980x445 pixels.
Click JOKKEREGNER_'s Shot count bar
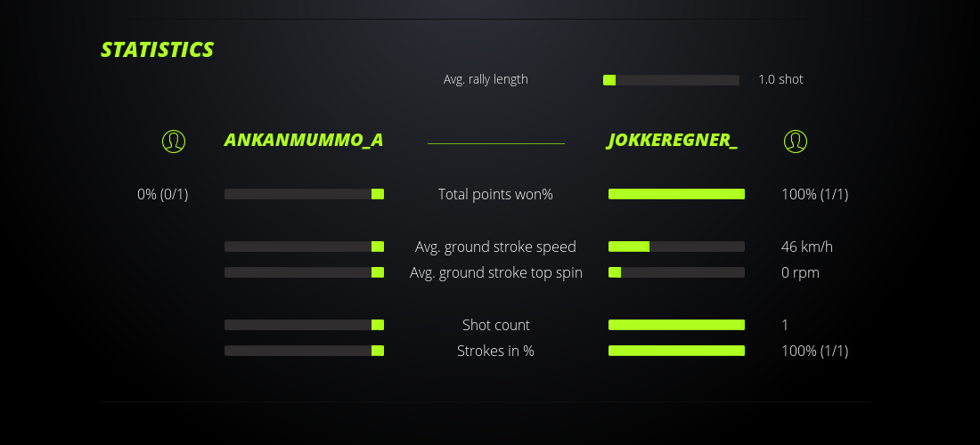coord(676,325)
